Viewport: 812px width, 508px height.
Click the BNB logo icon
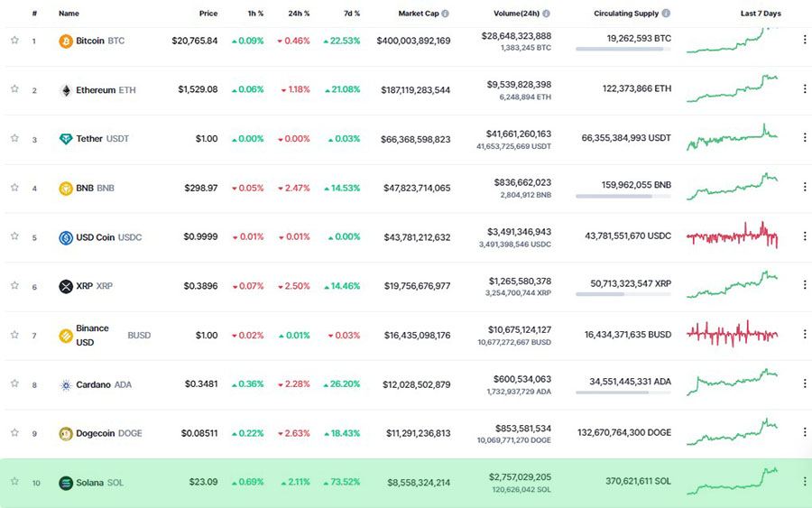click(66, 189)
